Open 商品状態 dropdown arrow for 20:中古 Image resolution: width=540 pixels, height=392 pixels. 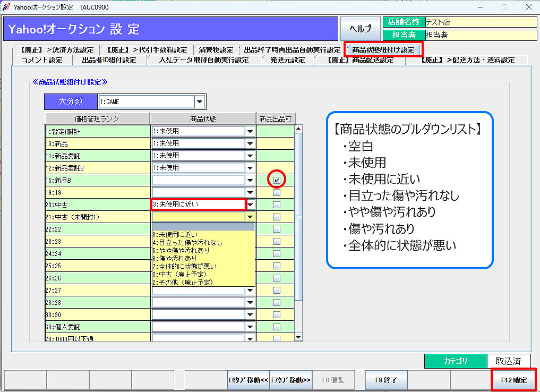(250, 204)
